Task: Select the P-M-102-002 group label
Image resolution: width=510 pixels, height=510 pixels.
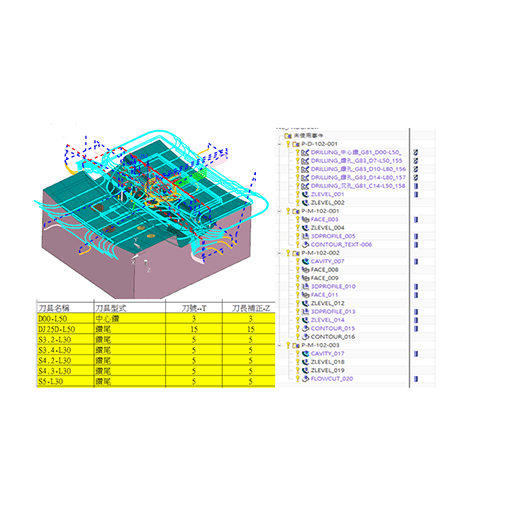Action: 320,253
